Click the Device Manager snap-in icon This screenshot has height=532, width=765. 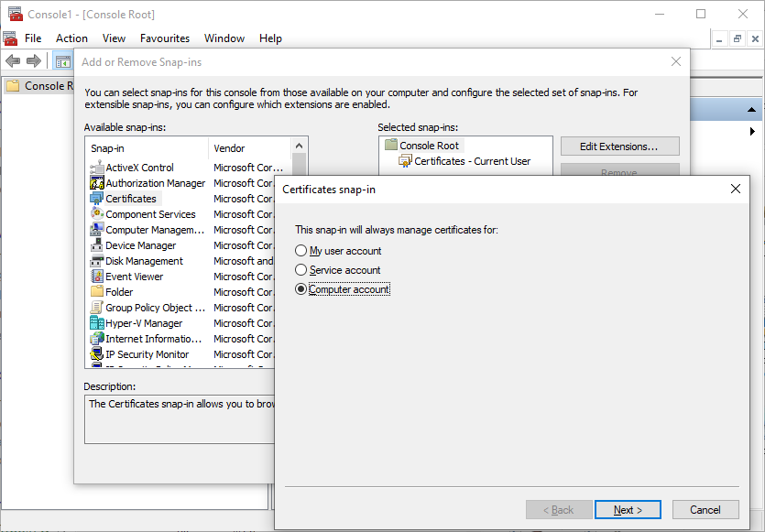coord(97,245)
